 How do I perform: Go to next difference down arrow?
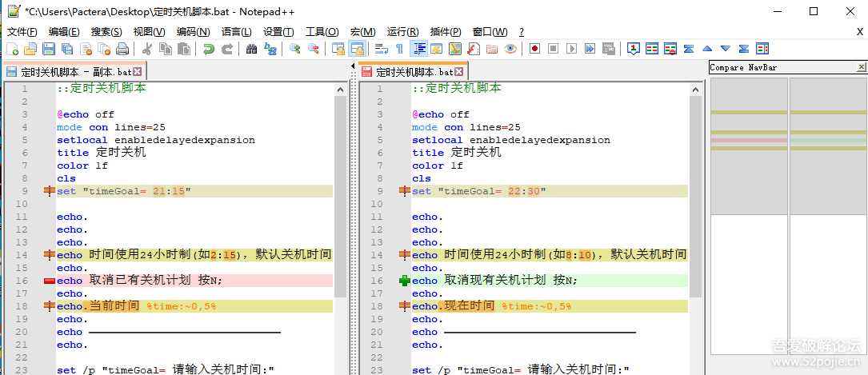(x=725, y=49)
